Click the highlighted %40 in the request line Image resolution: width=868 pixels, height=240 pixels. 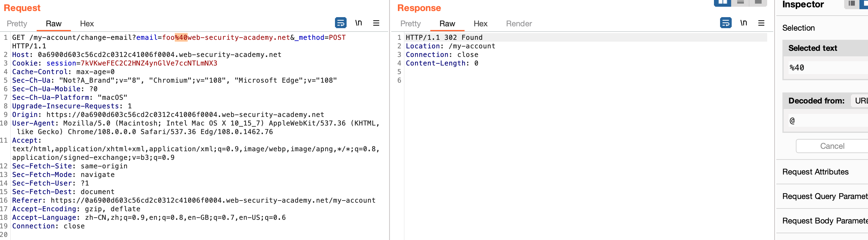181,37
